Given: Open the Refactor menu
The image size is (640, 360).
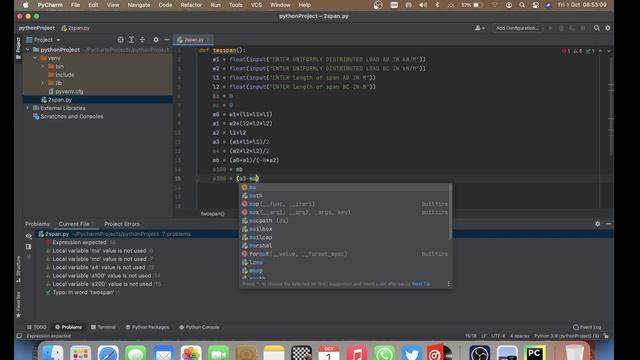Looking at the screenshot, I should (x=191, y=5).
